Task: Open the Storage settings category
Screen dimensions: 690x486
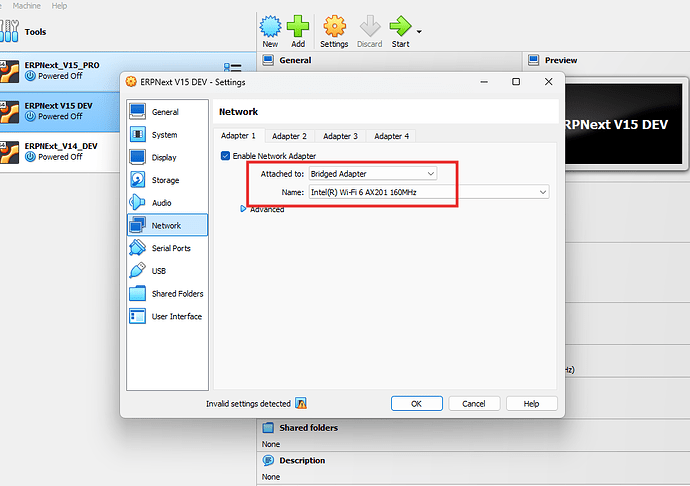Action: click(x=167, y=180)
